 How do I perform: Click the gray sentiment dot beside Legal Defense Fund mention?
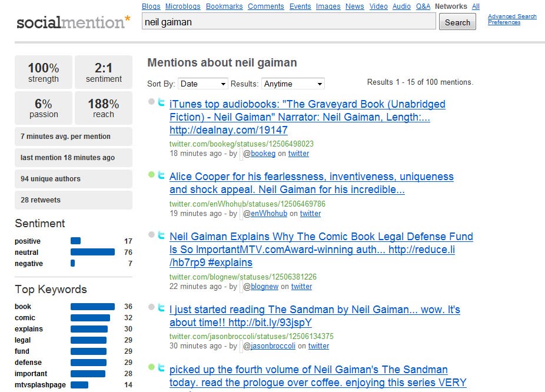click(151, 235)
